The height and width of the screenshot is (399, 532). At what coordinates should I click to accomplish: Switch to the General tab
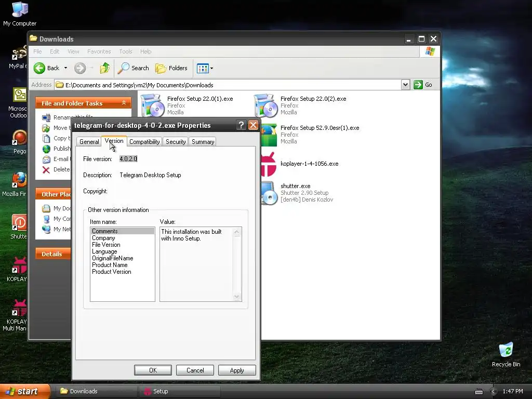[89, 142]
